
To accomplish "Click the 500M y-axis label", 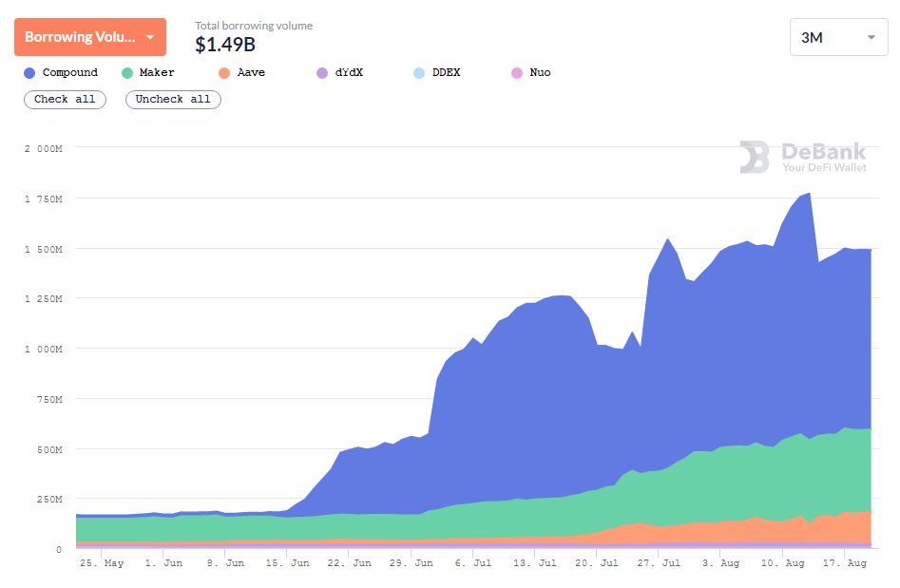I will (50, 449).
